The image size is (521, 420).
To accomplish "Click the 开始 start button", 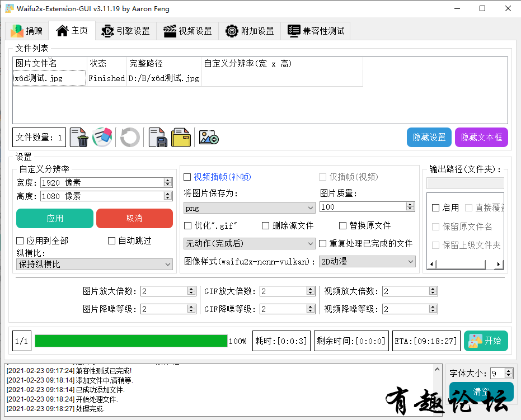I will click(486, 341).
